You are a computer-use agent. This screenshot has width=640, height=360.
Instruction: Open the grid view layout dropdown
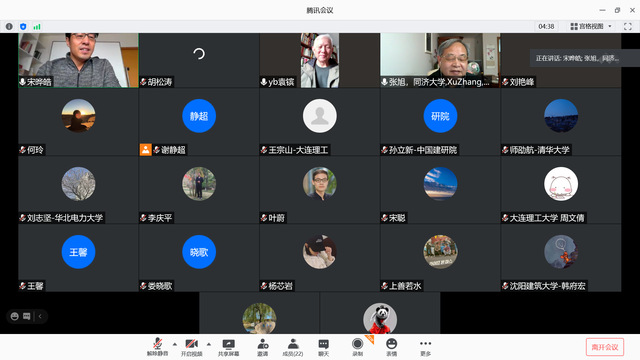coord(591,27)
